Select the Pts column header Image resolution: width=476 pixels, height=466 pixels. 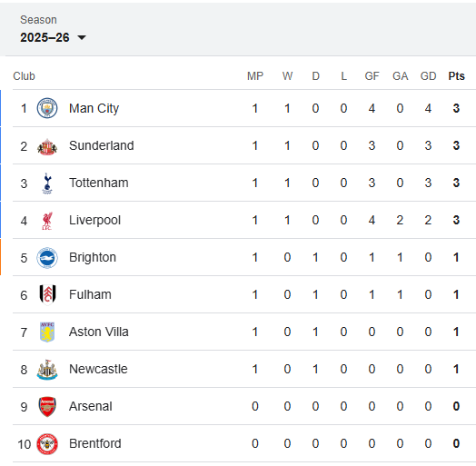[456, 76]
